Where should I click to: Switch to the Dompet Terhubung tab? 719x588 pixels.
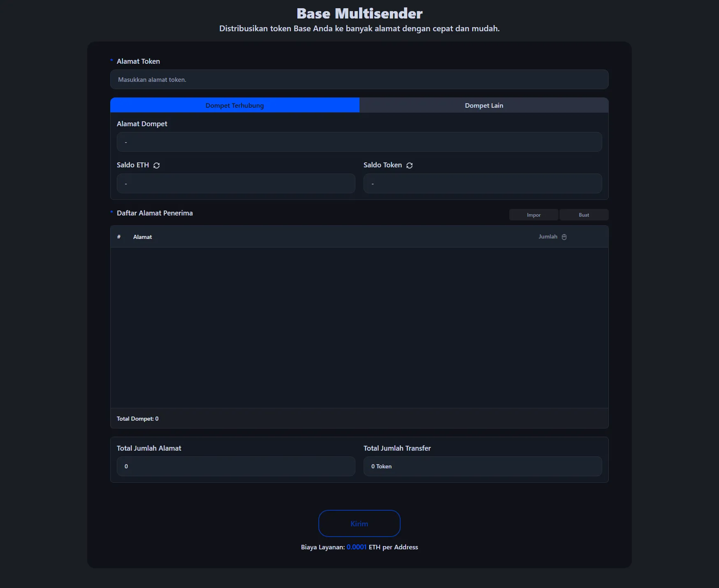(x=234, y=105)
